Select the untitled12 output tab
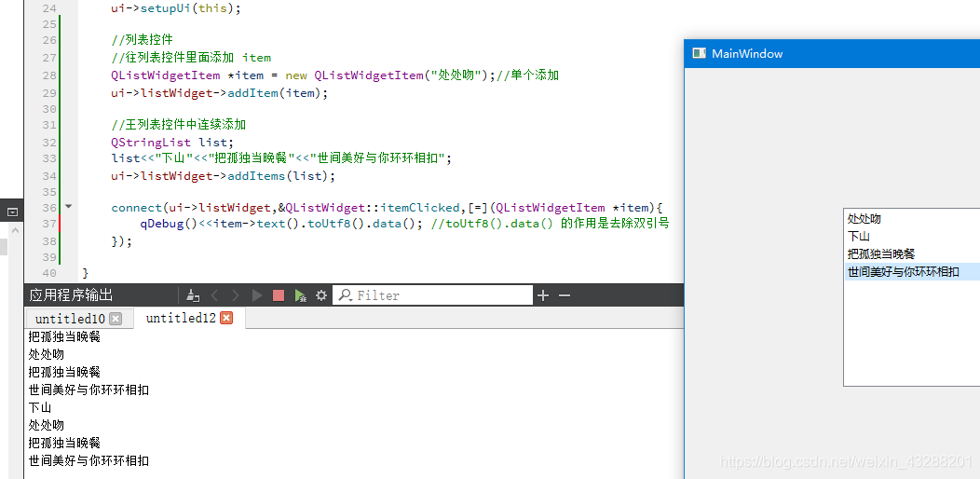Image resolution: width=980 pixels, height=479 pixels. pyautogui.click(x=181, y=319)
